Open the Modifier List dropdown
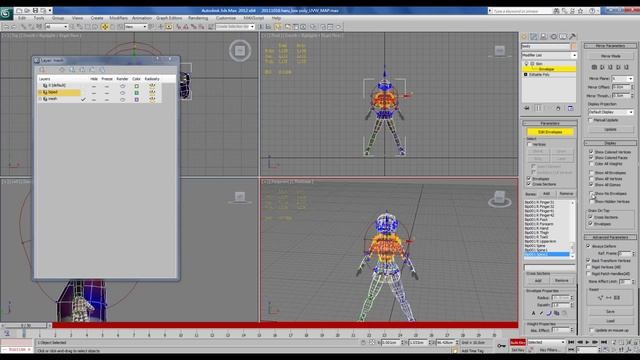Image resolution: width=640 pixels, height=360 pixels. click(549, 55)
